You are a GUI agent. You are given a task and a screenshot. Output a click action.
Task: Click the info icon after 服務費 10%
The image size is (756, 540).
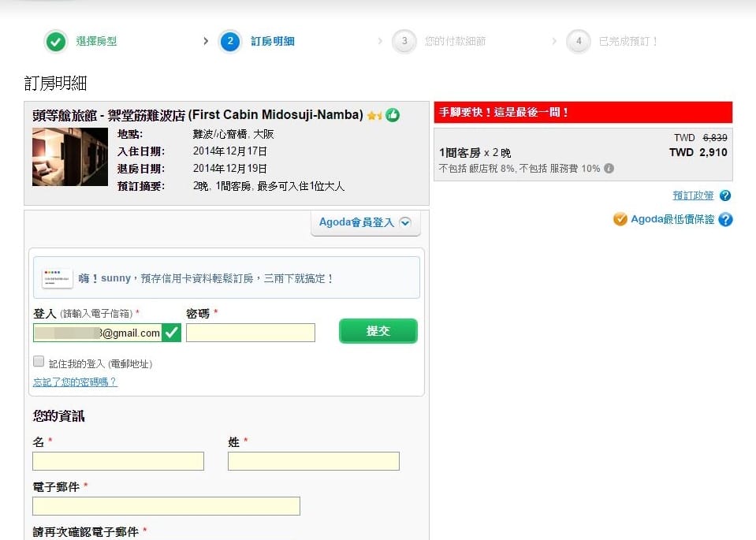click(x=609, y=169)
